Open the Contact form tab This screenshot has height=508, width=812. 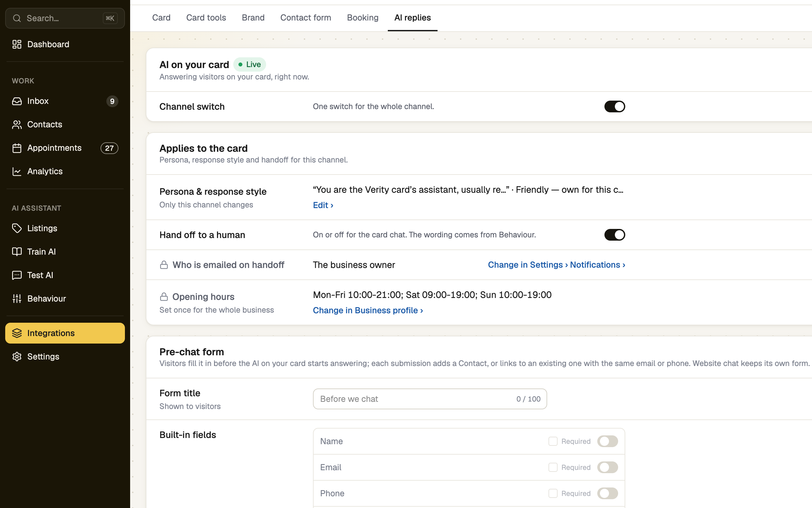306,18
